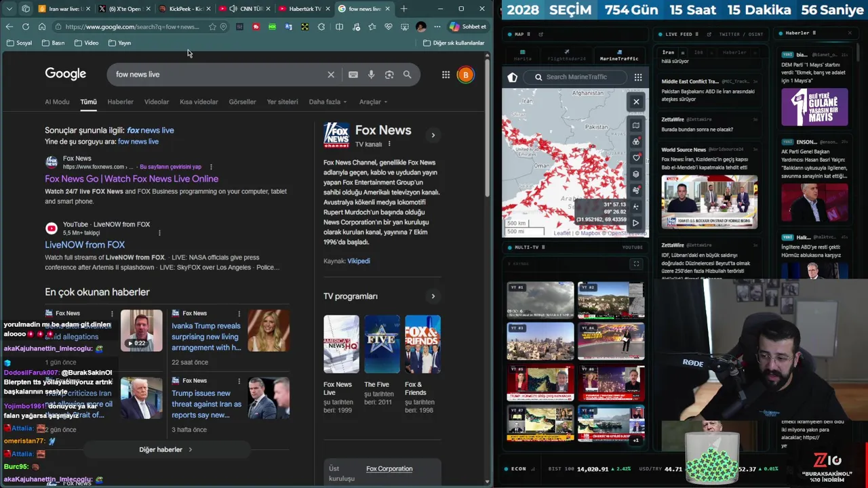This screenshot has width=868, height=488.
Task: Open Edge settings and more menu
Action: (x=437, y=26)
